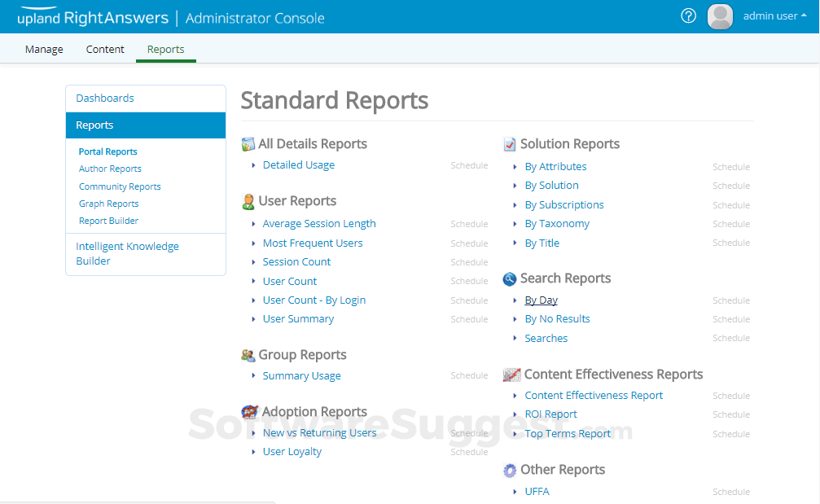The height and width of the screenshot is (504, 820).
Task: Click the Group Reports people icon
Action: click(248, 355)
